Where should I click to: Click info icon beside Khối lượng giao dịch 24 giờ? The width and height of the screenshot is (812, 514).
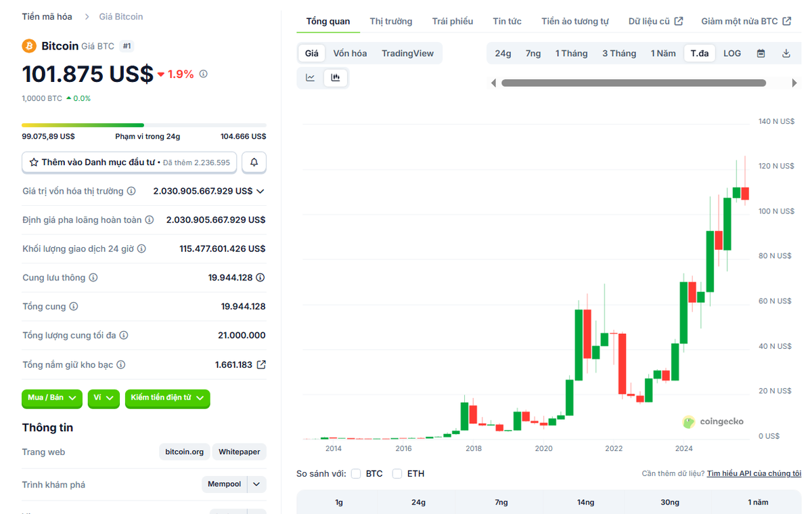pos(142,249)
